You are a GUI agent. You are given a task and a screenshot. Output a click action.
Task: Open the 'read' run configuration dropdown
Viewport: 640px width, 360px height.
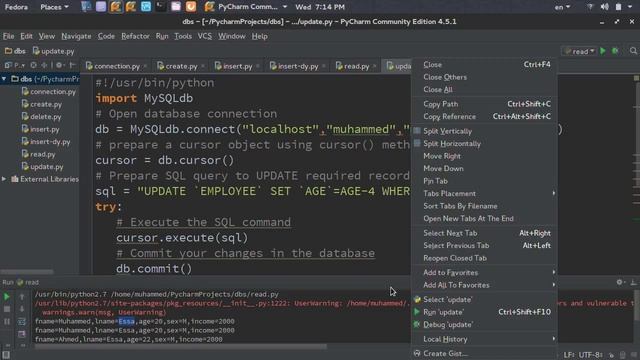[580, 51]
